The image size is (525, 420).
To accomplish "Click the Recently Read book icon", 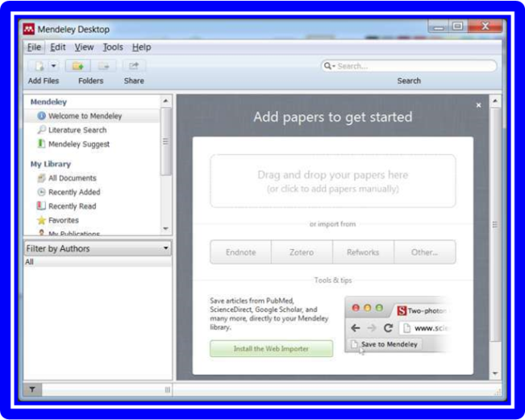I will pos(41,206).
